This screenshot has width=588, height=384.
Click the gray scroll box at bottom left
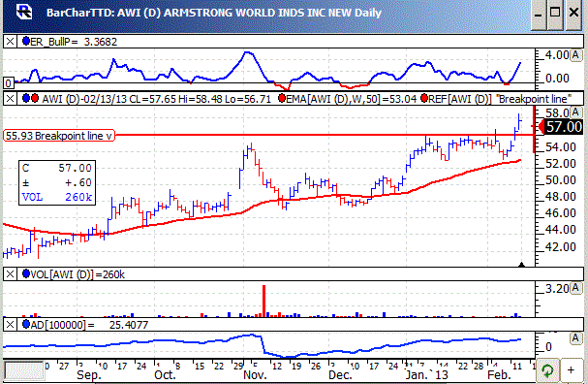click(24, 370)
